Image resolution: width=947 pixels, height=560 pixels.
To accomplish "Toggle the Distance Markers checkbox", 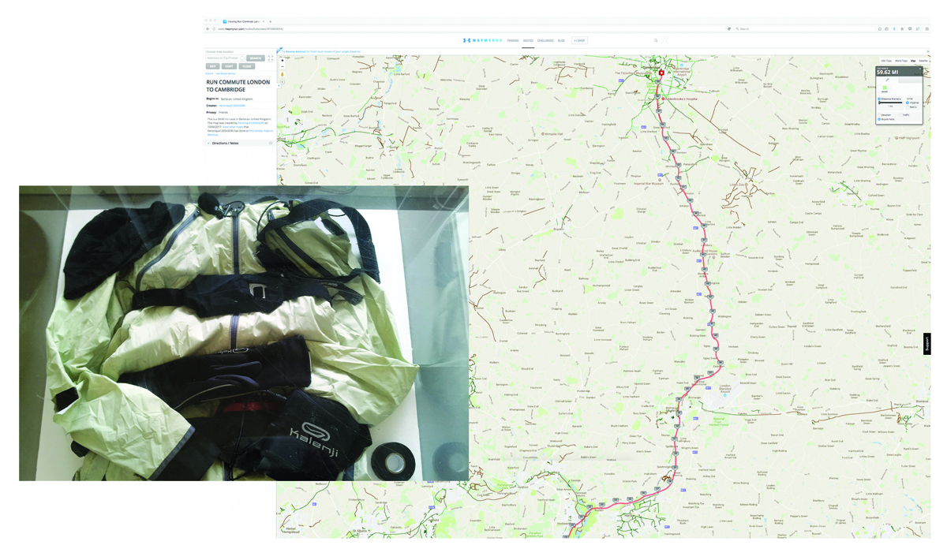I will 880,99.
